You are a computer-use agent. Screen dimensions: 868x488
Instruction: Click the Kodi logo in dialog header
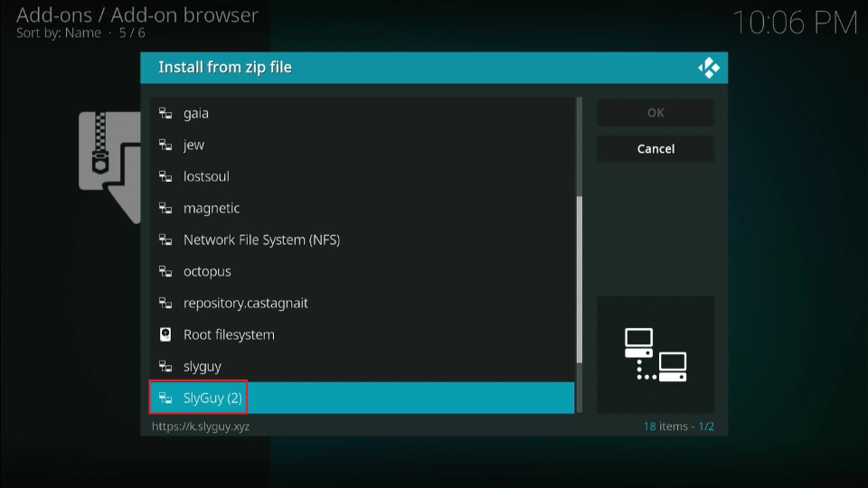[708, 68]
